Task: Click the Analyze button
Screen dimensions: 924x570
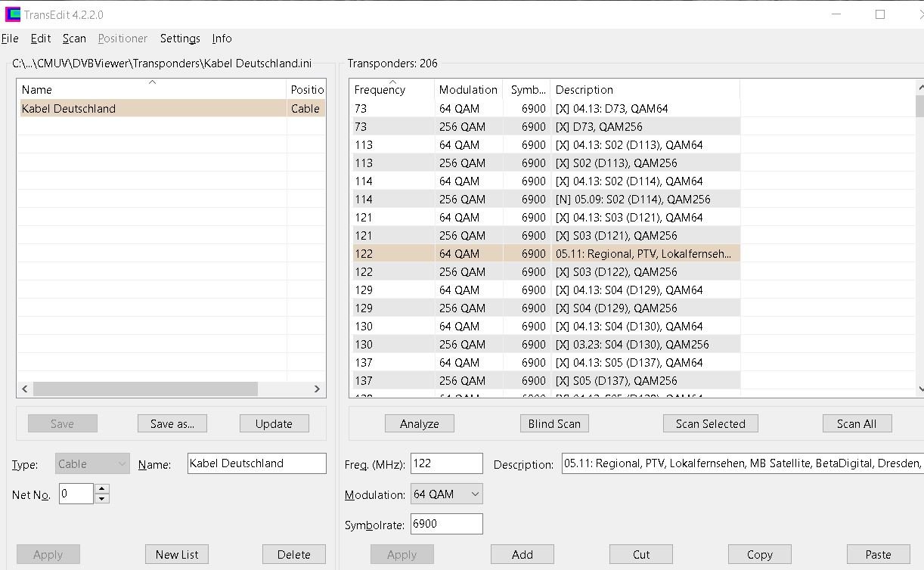Action: point(419,424)
